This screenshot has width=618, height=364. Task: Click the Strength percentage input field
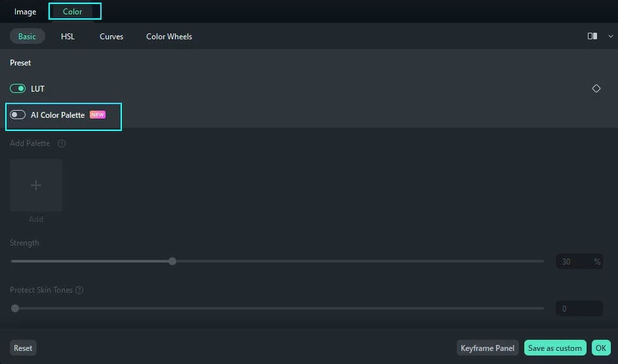click(x=579, y=262)
